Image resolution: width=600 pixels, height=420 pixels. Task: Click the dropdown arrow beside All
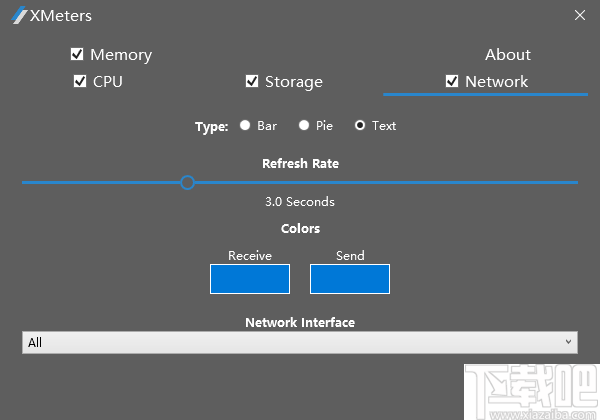[569, 343]
